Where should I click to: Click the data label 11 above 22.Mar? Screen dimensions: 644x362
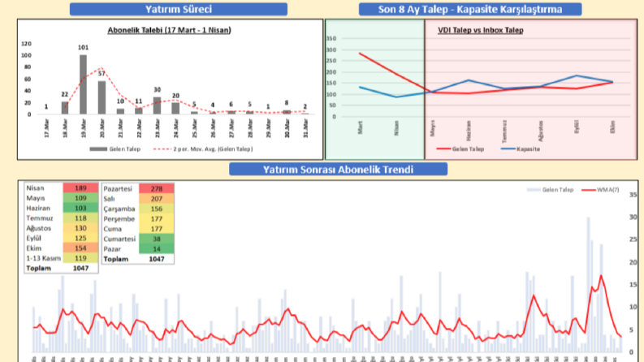pyautogui.click(x=139, y=101)
